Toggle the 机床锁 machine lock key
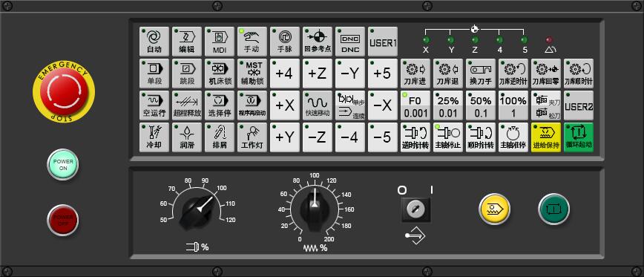The image size is (644, 277). [x=220, y=74]
